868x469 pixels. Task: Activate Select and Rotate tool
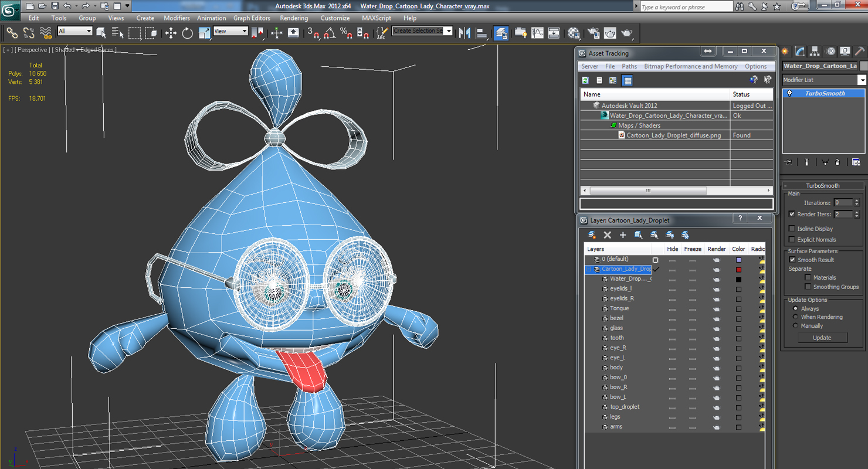[x=188, y=33]
